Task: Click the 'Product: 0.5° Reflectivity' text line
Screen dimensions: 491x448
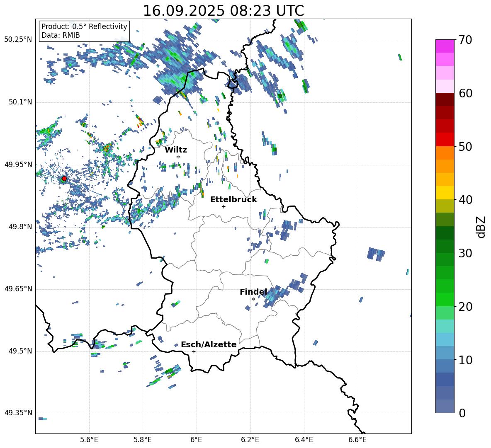Action: 84,26
